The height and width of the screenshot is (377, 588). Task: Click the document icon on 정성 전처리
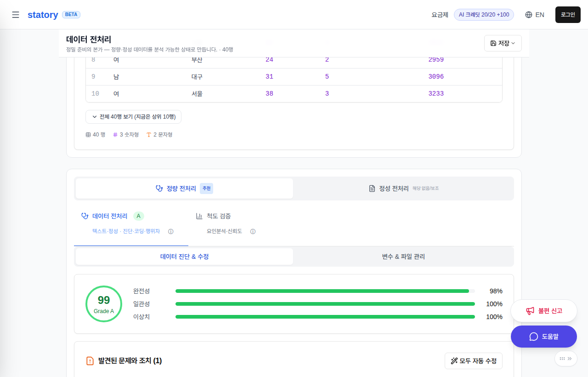click(x=372, y=188)
